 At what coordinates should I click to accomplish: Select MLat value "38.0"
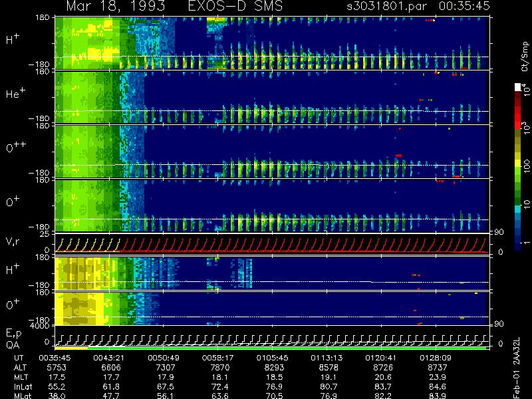click(57, 396)
